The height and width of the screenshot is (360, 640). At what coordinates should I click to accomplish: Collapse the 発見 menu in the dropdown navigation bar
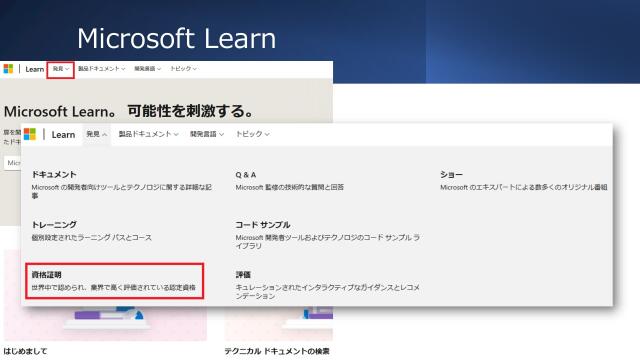(x=97, y=134)
